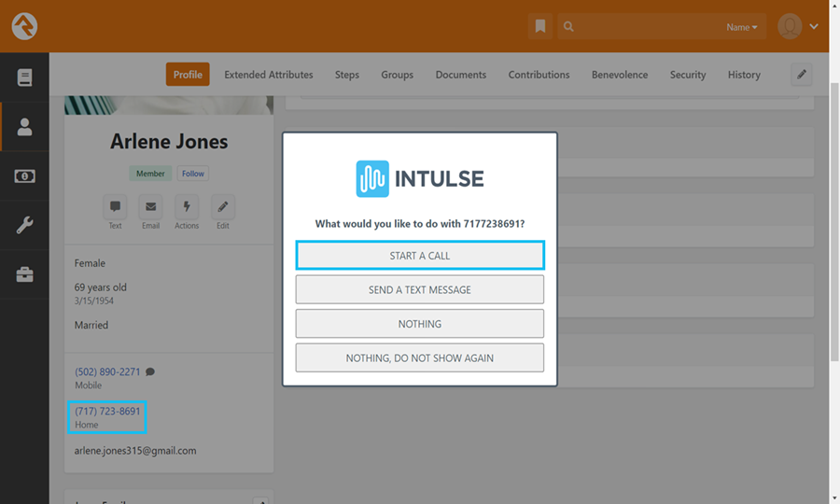Open the Intranet document sidebar icon
Image resolution: width=840 pixels, height=504 pixels.
point(24,77)
